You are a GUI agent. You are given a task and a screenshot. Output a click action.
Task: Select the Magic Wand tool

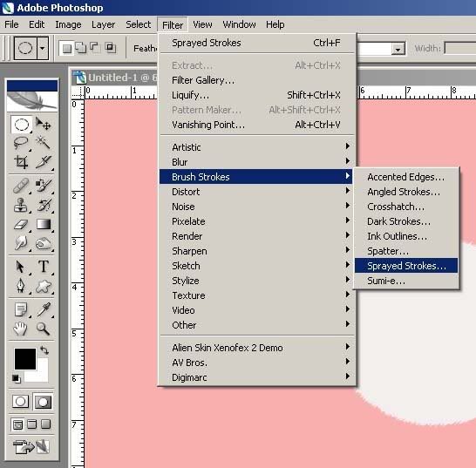tap(43, 142)
